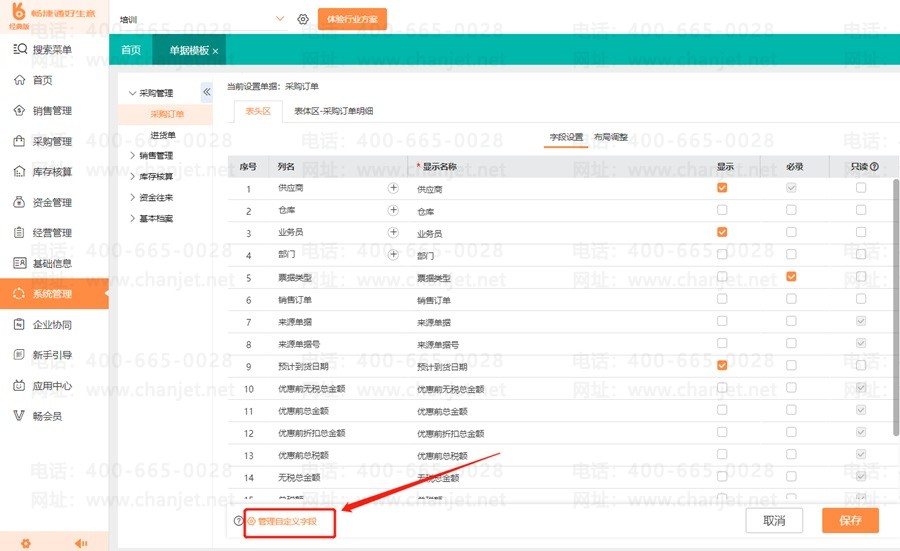The height and width of the screenshot is (551, 900).
Task: Uncheck the 必录 checkbox for 票据类型
Action: [x=791, y=276]
